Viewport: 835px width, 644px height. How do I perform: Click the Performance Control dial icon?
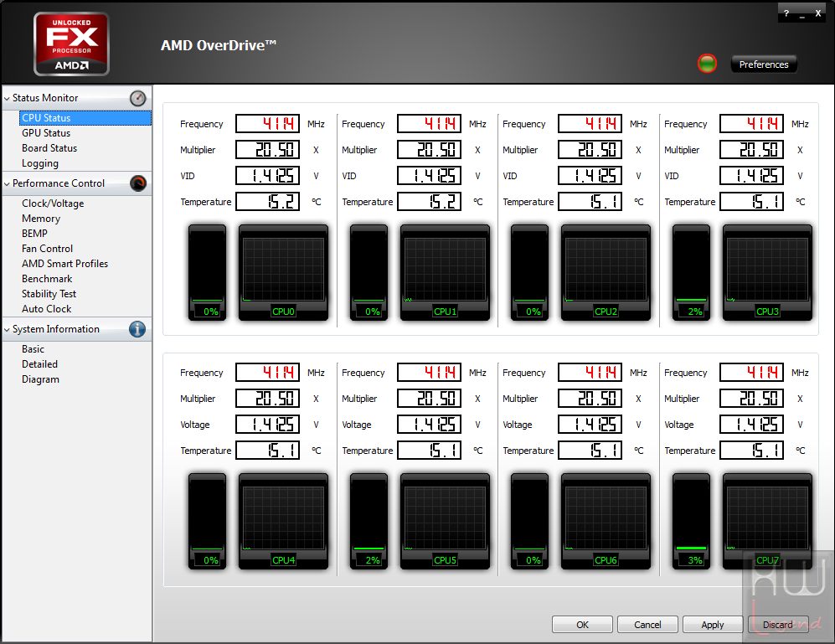point(138,183)
